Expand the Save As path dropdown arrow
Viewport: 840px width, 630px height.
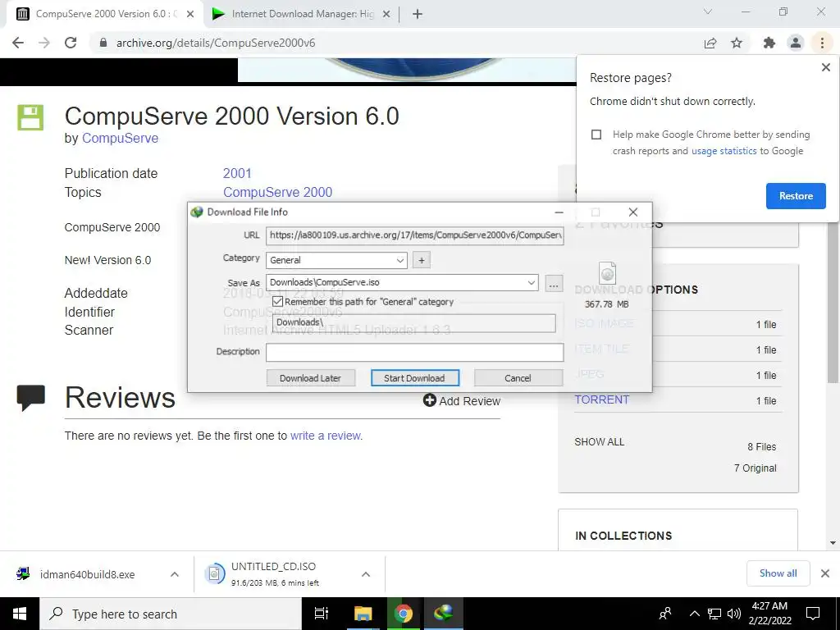532,283
